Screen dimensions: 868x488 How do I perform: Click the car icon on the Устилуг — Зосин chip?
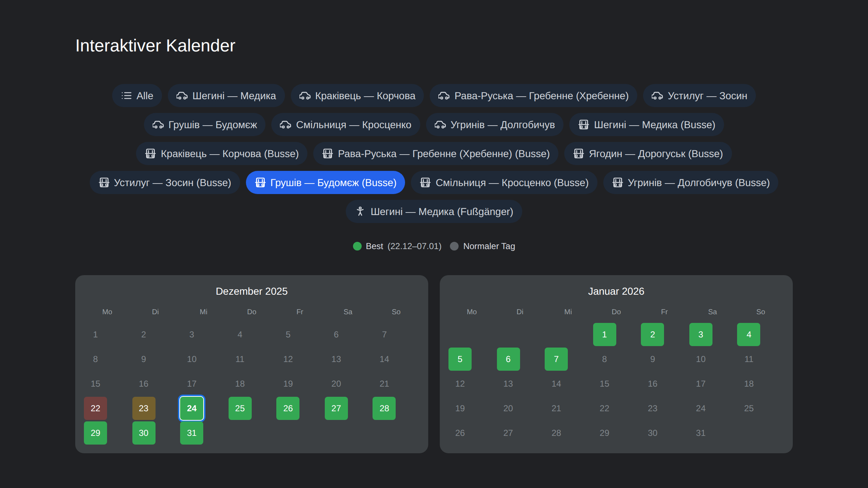657,96
